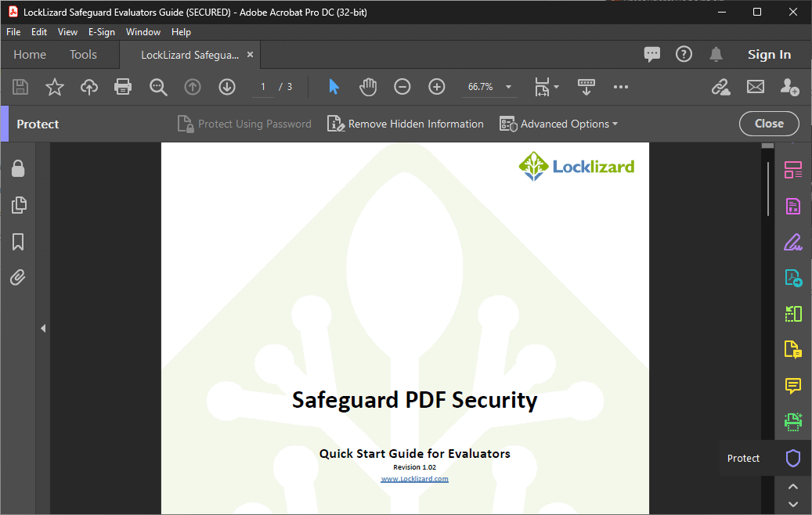Open the yellow Comment tool icon
The width and height of the screenshot is (812, 515).
(x=793, y=386)
